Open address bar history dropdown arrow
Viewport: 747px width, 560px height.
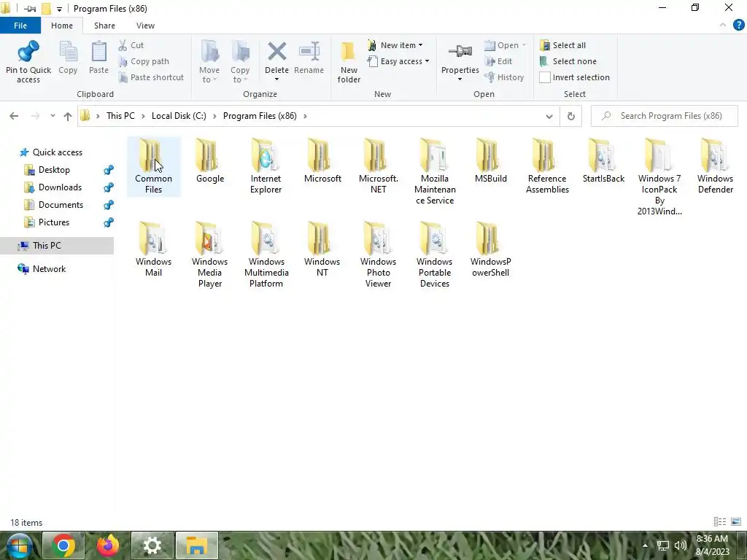point(549,116)
